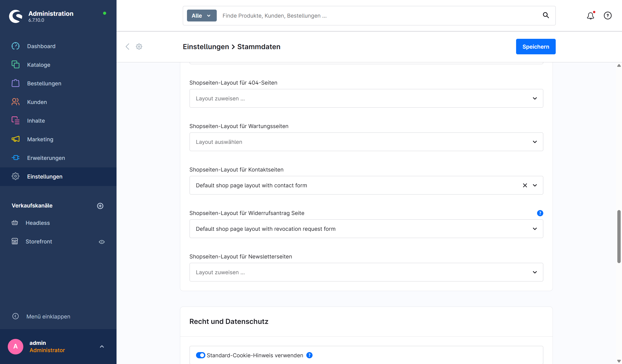Click the Inhalte content icon
The width and height of the screenshot is (622, 364).
click(16, 121)
